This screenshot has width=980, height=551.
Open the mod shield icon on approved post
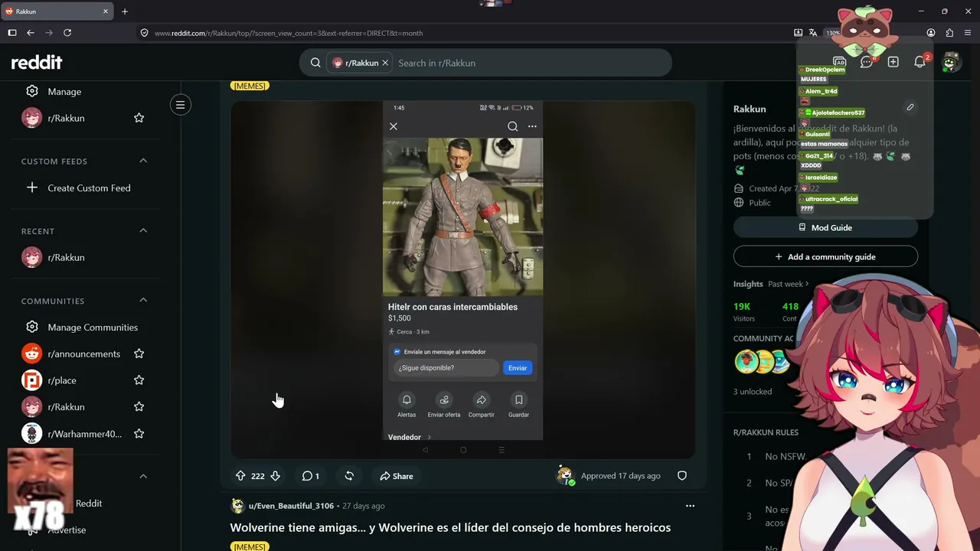pyautogui.click(x=682, y=476)
